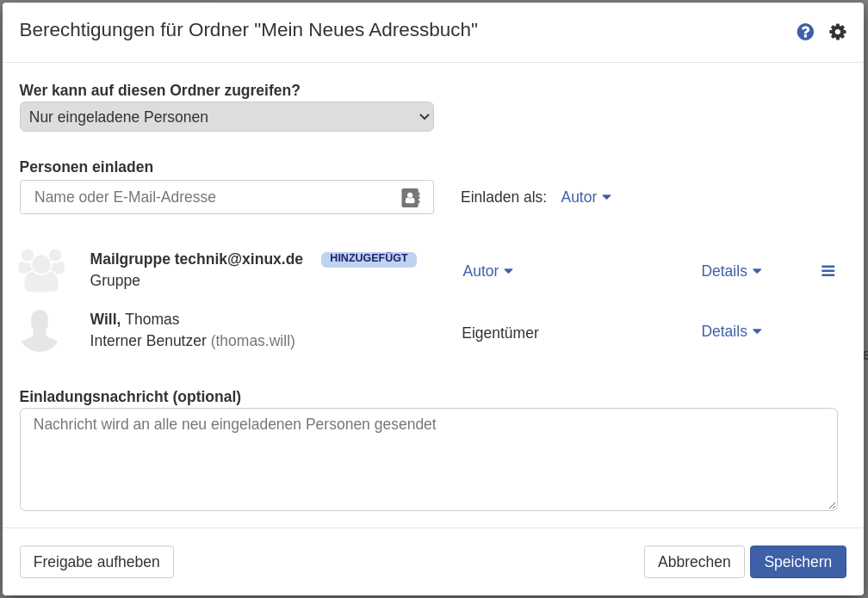
Task: Click the HINZUGEFÜGT badge
Action: pos(369,259)
